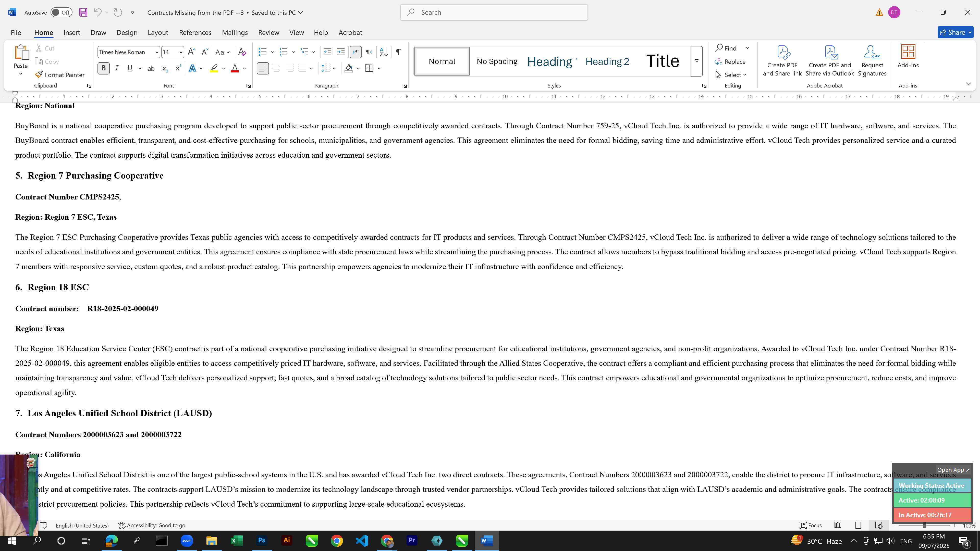The image size is (980, 551).
Task: Switch to Print Layout view icon
Action: point(858,525)
